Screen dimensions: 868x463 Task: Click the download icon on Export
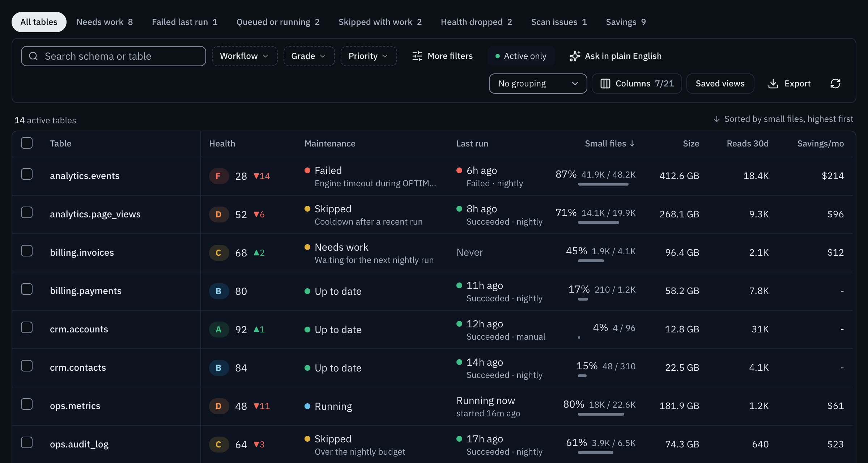[x=773, y=84]
